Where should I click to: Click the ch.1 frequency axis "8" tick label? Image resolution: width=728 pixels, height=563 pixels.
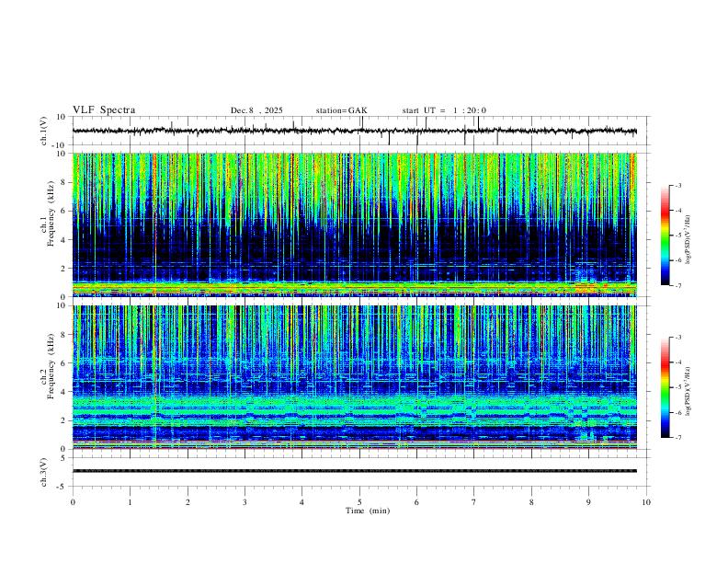64,182
